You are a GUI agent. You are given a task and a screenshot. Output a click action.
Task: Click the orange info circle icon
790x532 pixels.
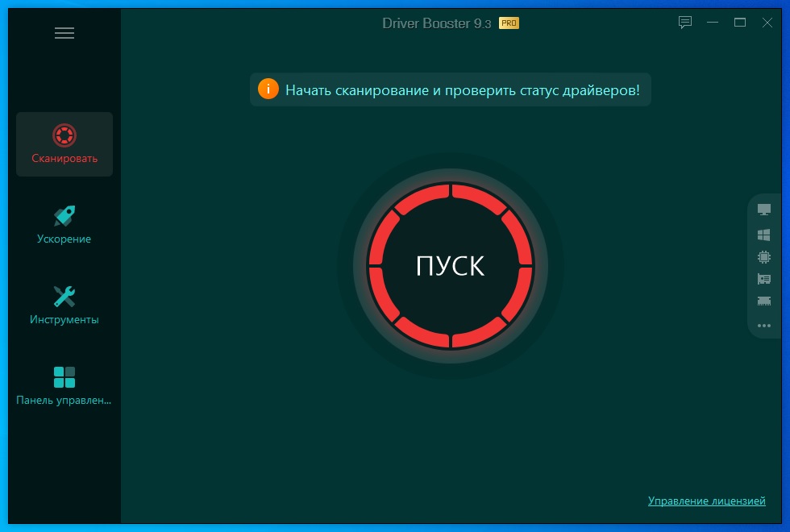(x=267, y=89)
